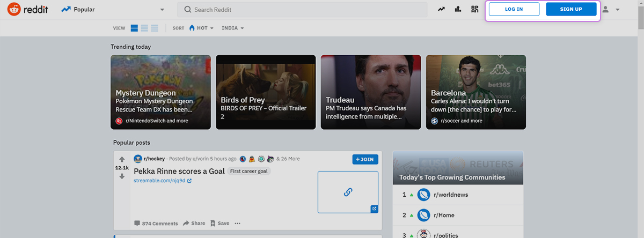Open the 874 Comments link
Screen dimensions: 644x238
click(156, 224)
